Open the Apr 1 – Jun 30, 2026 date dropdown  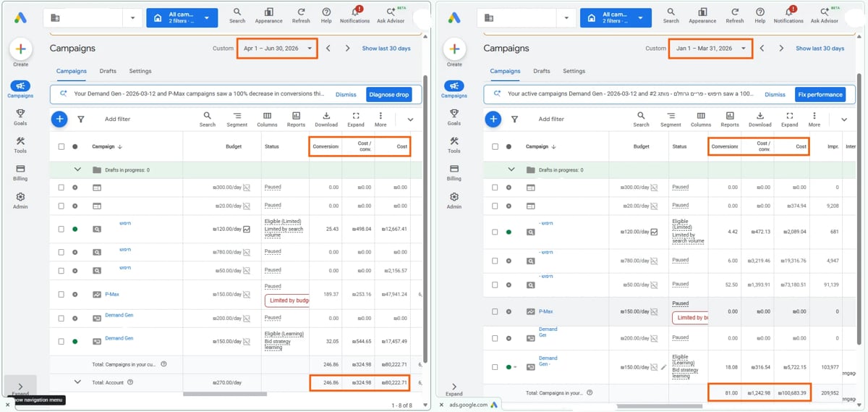[x=278, y=49]
